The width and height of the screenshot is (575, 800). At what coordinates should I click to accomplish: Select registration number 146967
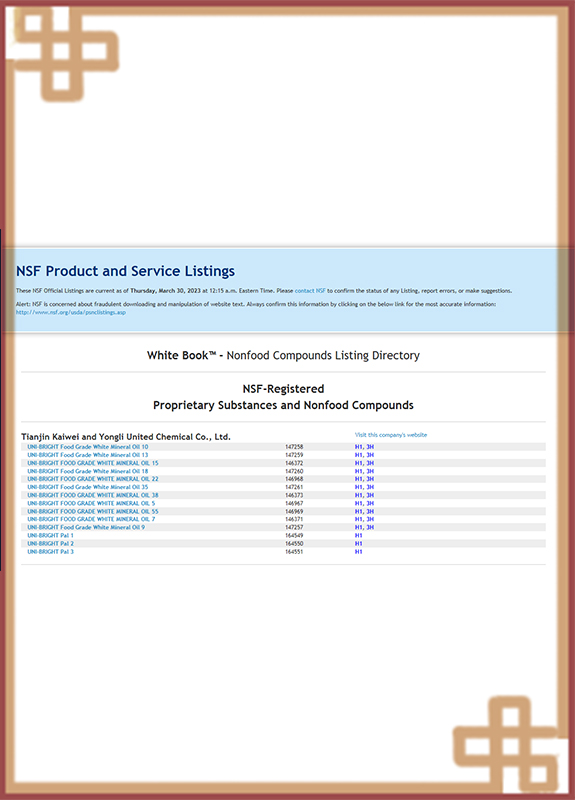(x=294, y=504)
